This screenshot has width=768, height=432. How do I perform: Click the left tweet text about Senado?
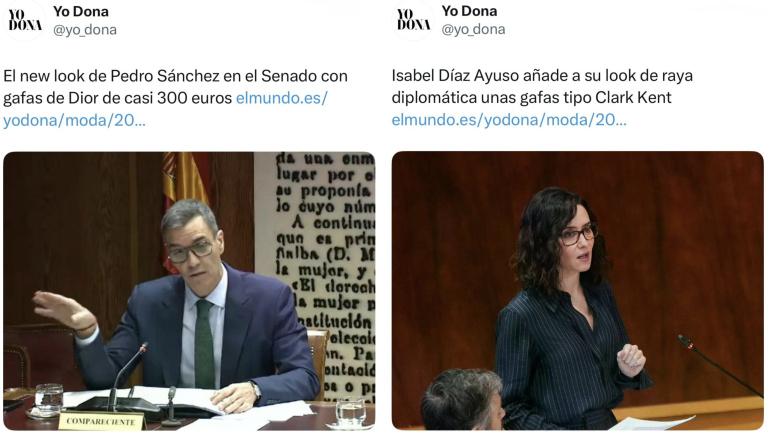click(x=175, y=87)
